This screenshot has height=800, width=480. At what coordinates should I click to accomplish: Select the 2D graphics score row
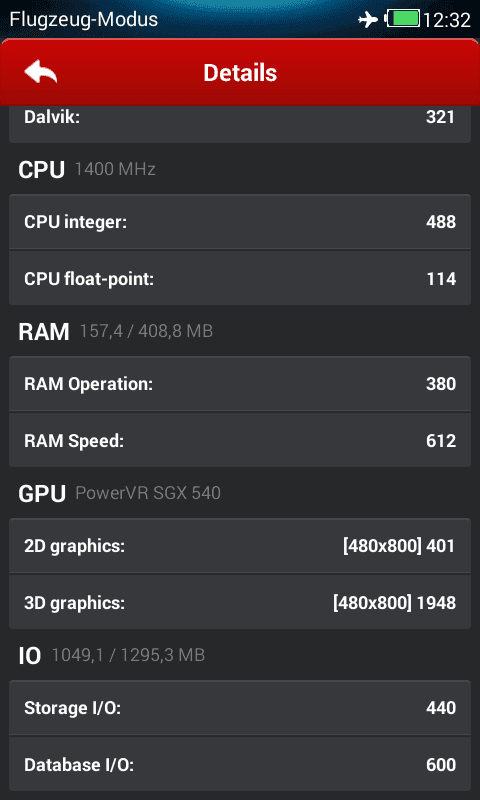[240, 546]
